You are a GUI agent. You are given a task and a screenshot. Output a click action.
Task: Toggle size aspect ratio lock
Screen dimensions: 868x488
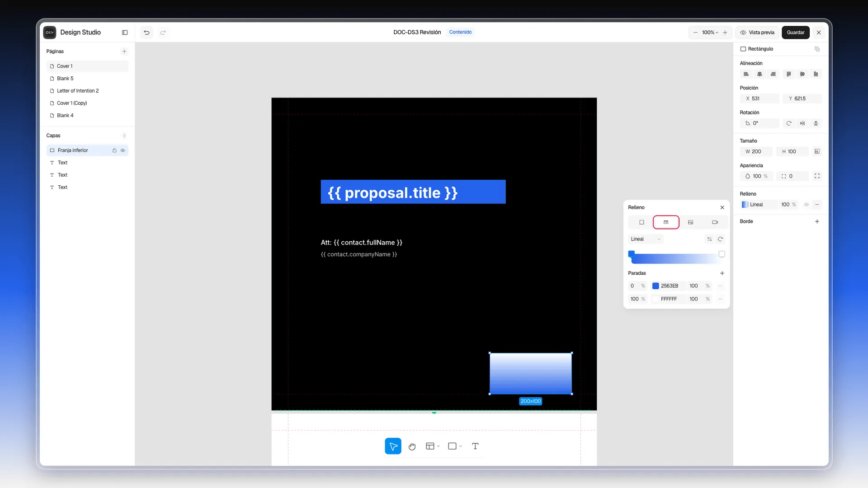[817, 152]
